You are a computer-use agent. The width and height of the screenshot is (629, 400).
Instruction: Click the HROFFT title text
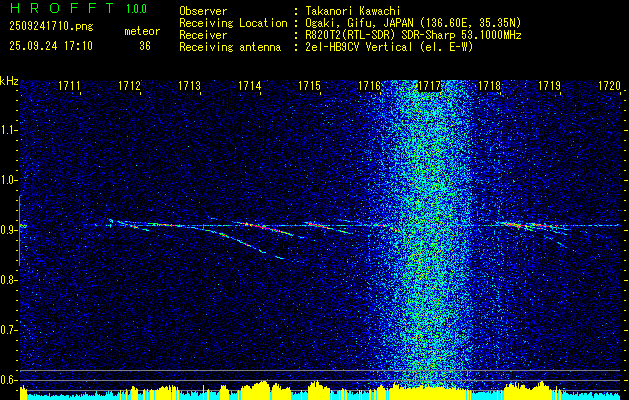click(x=62, y=8)
